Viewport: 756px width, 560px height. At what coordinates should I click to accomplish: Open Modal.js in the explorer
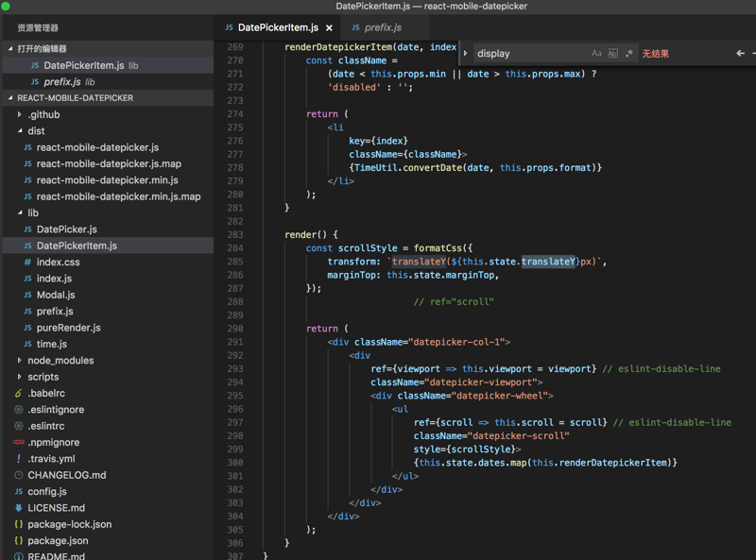[55, 295]
